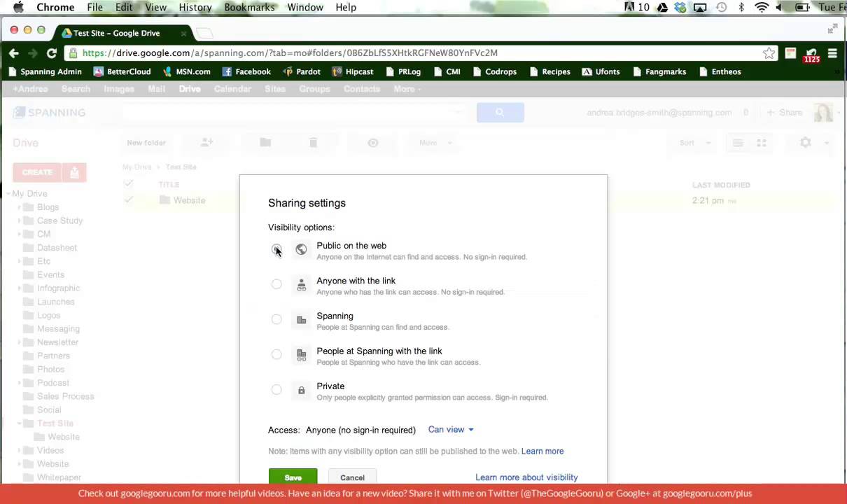The width and height of the screenshot is (847, 504).
Task: Select People at Spanning with the link radio
Action: click(276, 354)
